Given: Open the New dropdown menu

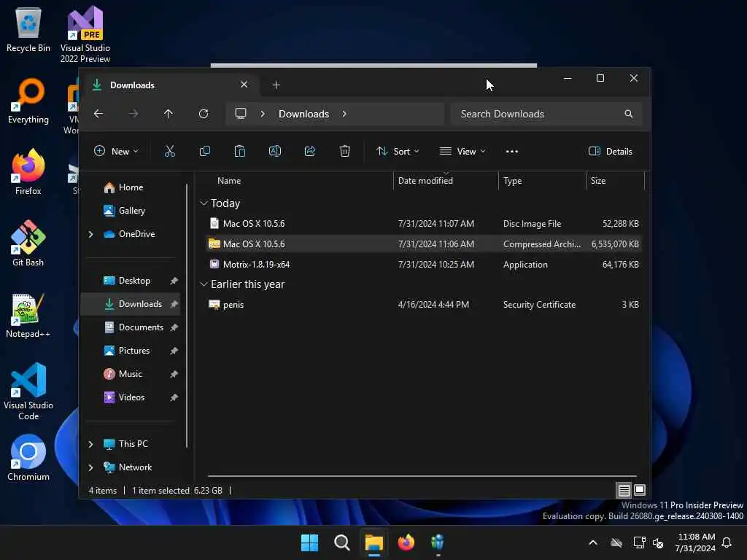Looking at the screenshot, I should [x=116, y=152].
